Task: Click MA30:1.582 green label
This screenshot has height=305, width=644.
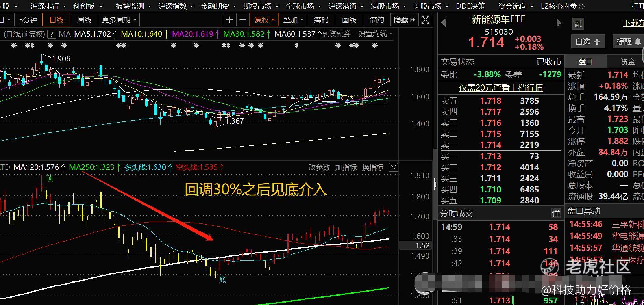Action: click(x=244, y=34)
